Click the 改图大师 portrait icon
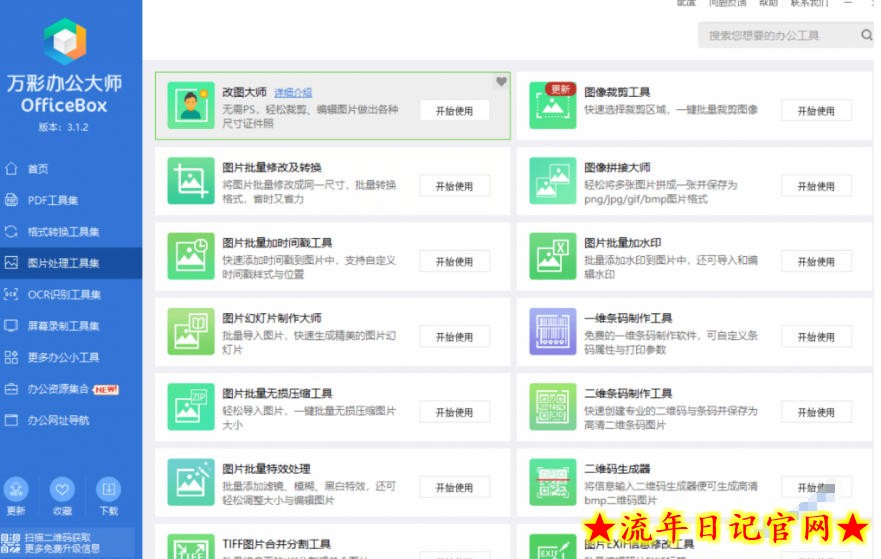Viewport: 881px width, 559px height. pyautogui.click(x=190, y=105)
